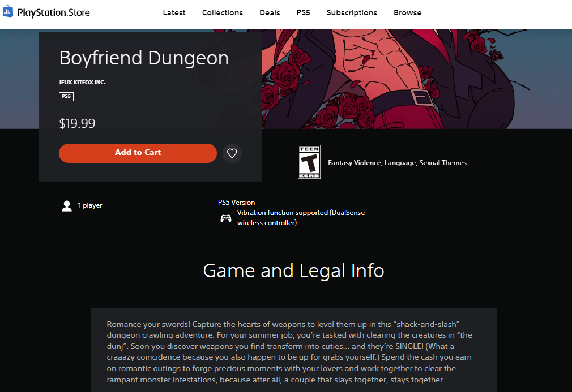This screenshot has width=572, height=392.
Task: Click the Add to Cart button
Action: [138, 153]
